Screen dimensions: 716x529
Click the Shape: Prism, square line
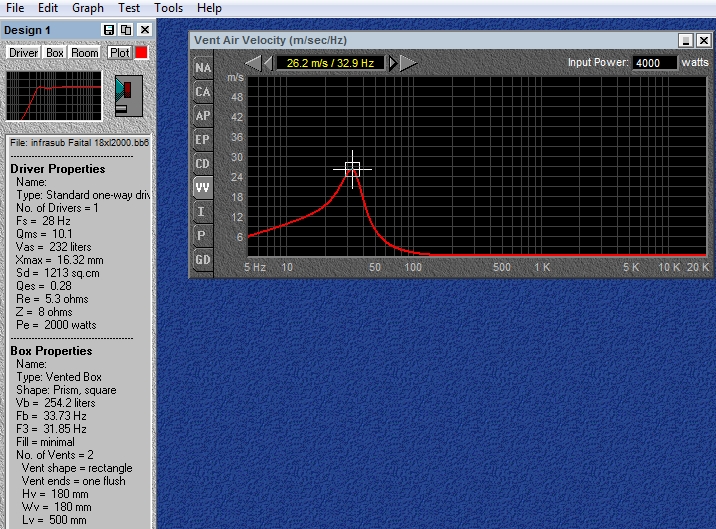[x=66, y=390]
